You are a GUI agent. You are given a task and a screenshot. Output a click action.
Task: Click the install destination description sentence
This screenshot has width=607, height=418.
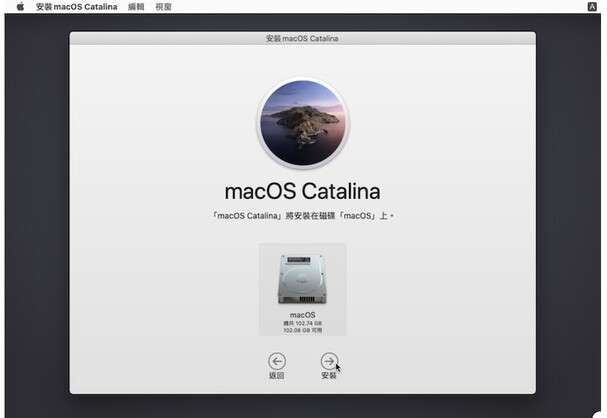tap(302, 216)
